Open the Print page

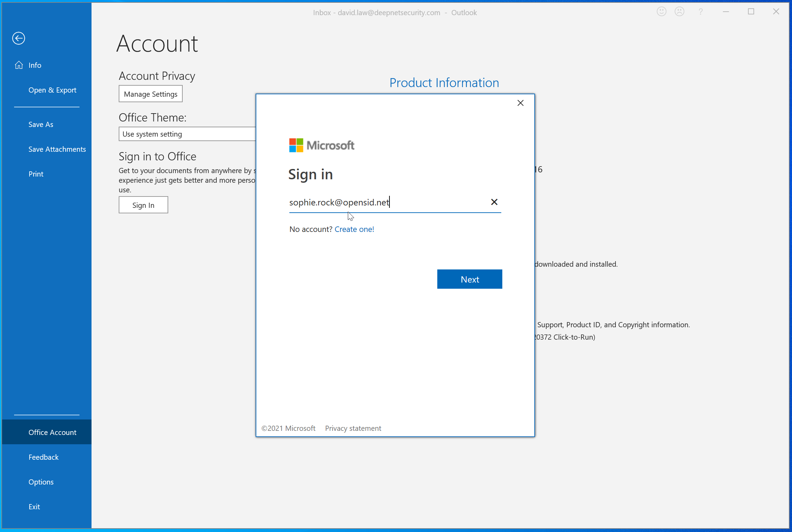click(36, 174)
